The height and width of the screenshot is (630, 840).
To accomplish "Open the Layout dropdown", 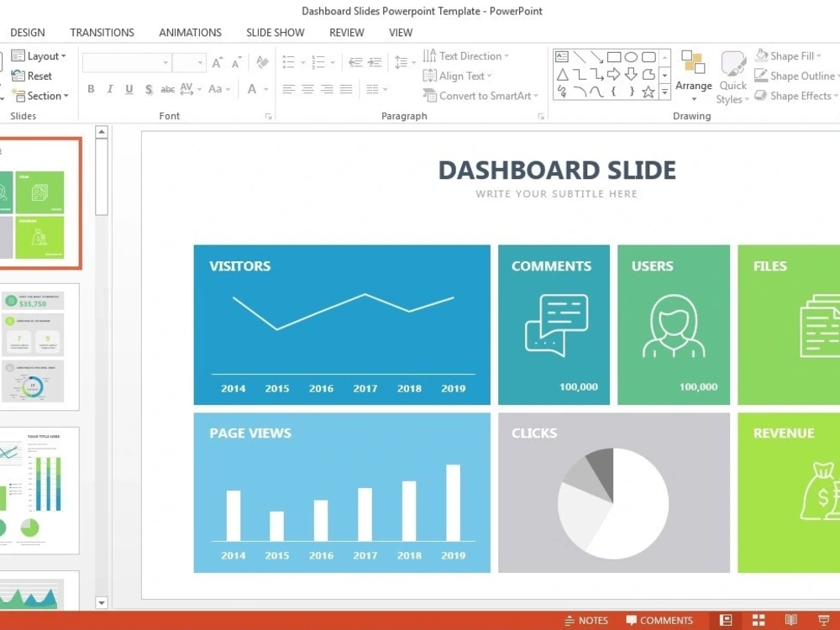I will (39, 55).
